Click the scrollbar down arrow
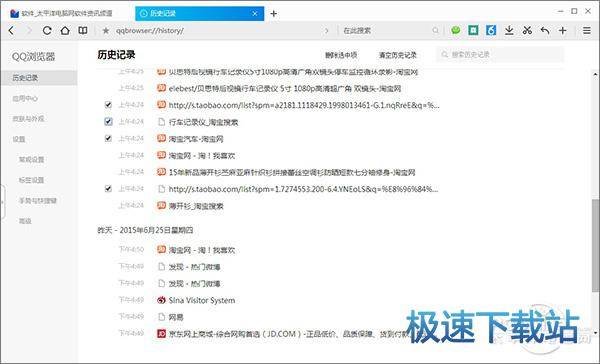The image size is (600, 364). point(595,333)
